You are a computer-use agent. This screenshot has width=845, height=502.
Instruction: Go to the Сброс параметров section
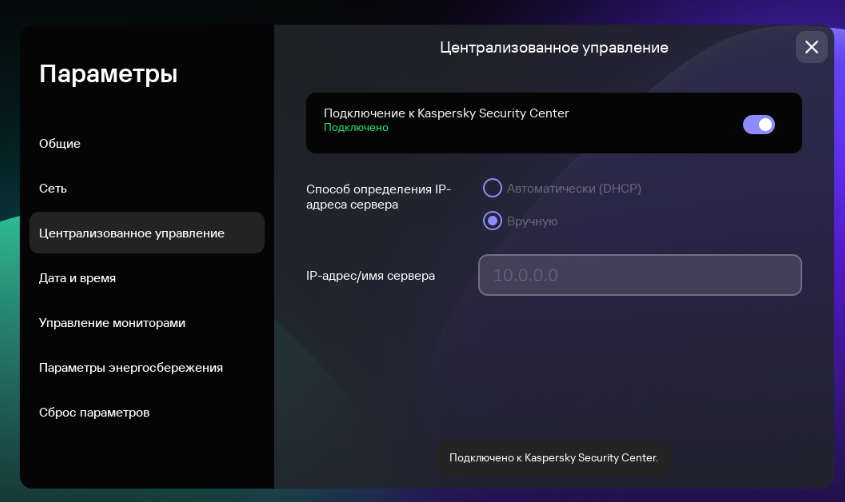95,412
